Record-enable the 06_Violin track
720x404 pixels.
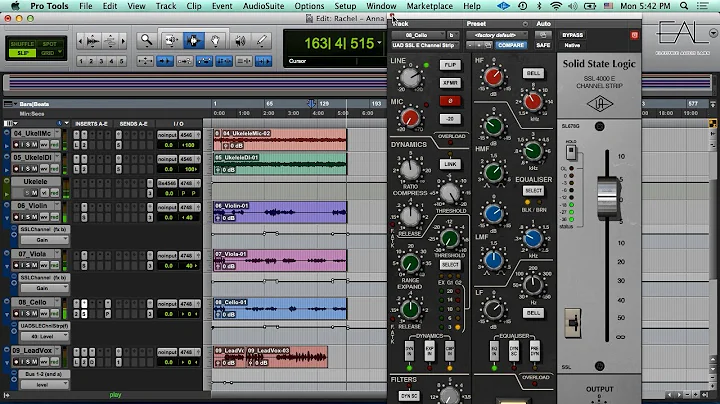17,217
